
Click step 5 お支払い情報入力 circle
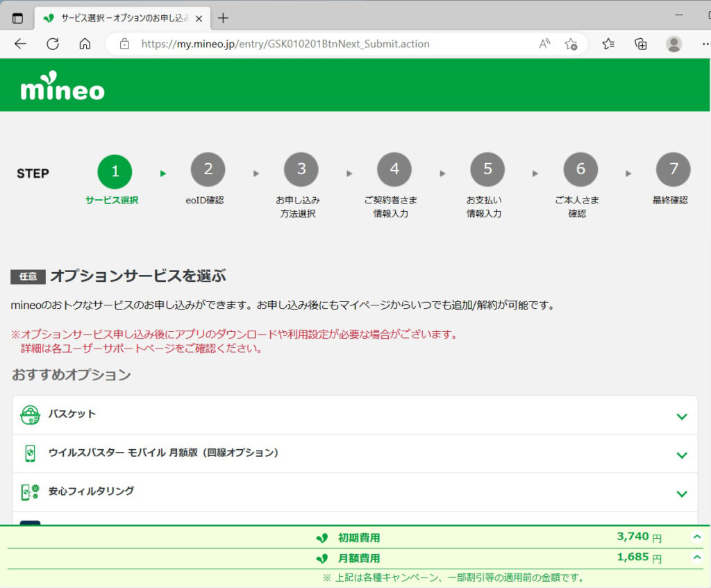click(487, 169)
